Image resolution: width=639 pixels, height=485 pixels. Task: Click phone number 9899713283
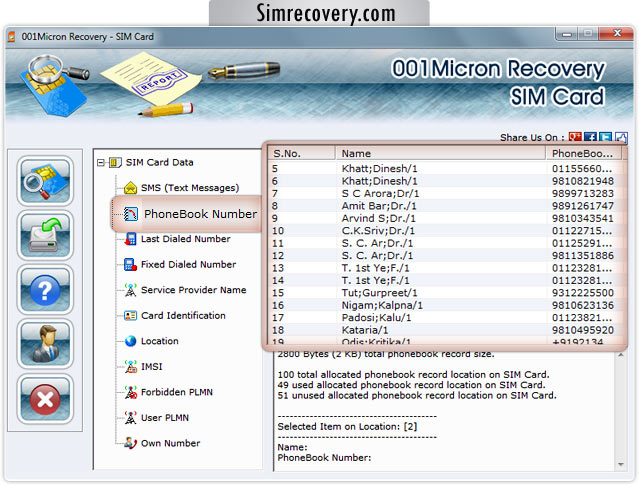click(x=583, y=194)
